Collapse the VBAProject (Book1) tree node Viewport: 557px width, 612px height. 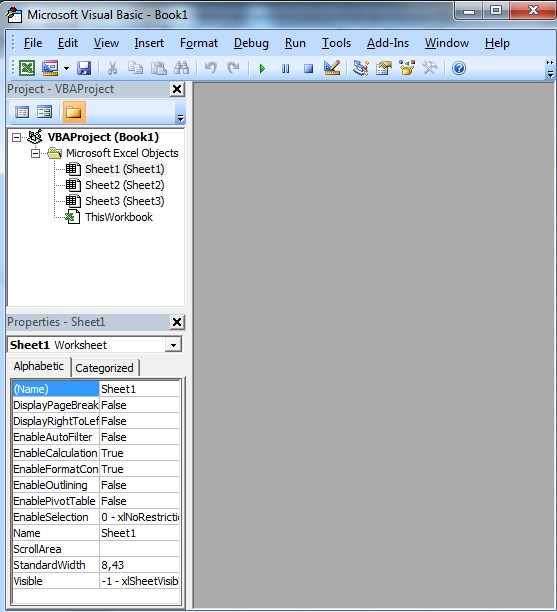[16, 137]
